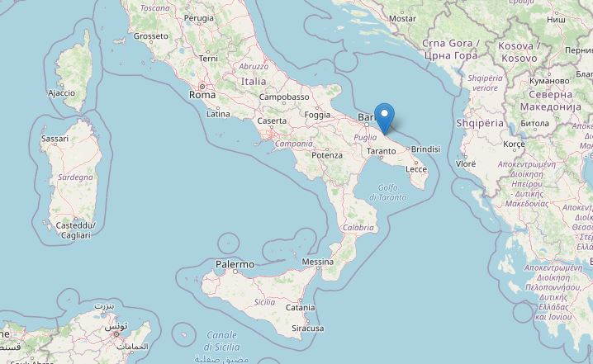Select the Taranto city dot
The width and height of the screenshot is (593, 364).
coord(382,158)
